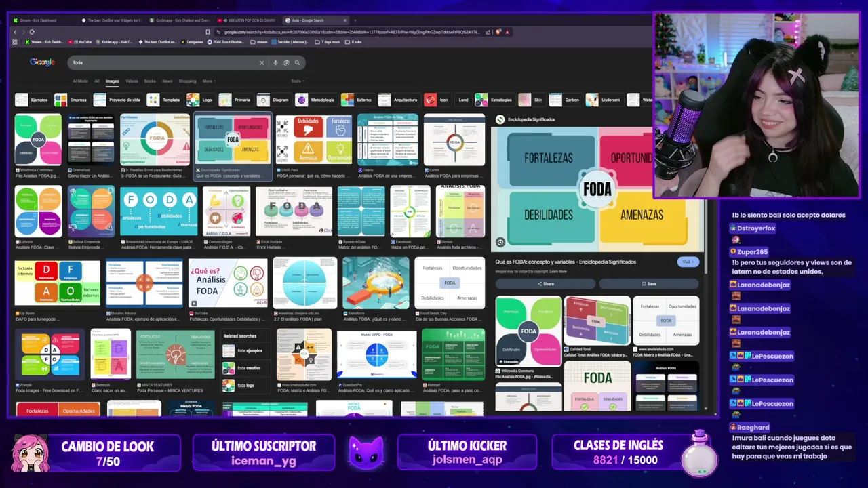Open FODA de un Restaurante thumbnail
The image size is (868, 488).
pyautogui.click(x=155, y=140)
